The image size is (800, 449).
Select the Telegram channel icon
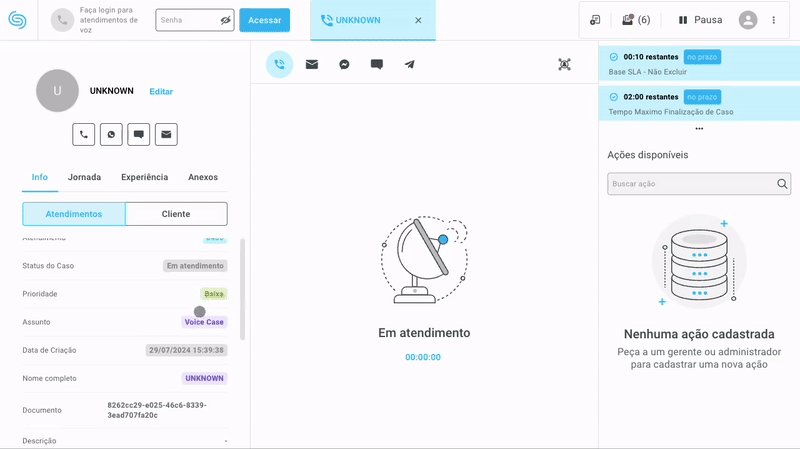(409, 64)
